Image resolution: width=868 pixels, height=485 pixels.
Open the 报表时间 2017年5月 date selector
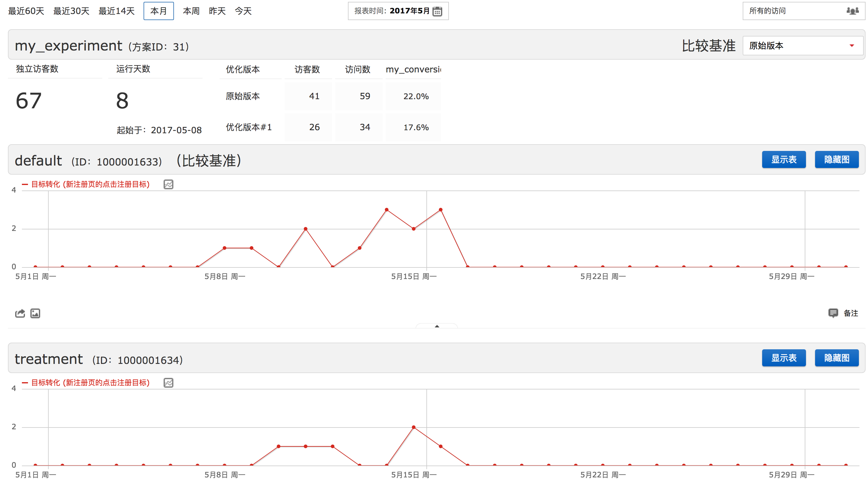click(x=398, y=11)
